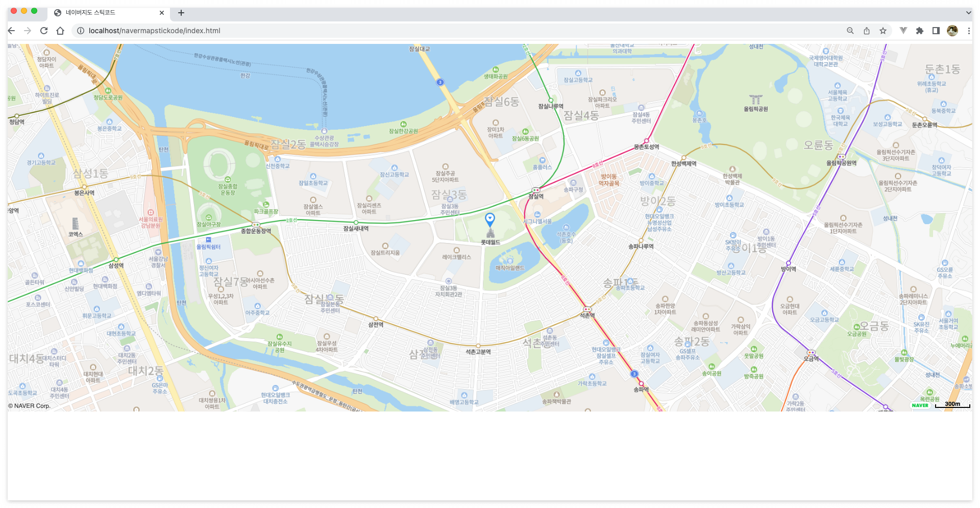980x508 pixels.
Task: Open the new tab plus button
Action: click(181, 13)
